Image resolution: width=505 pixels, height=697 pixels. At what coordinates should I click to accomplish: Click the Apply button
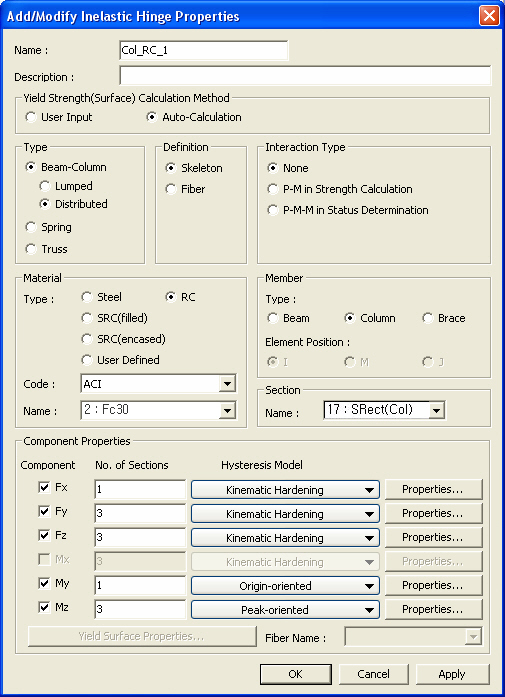(x=452, y=674)
